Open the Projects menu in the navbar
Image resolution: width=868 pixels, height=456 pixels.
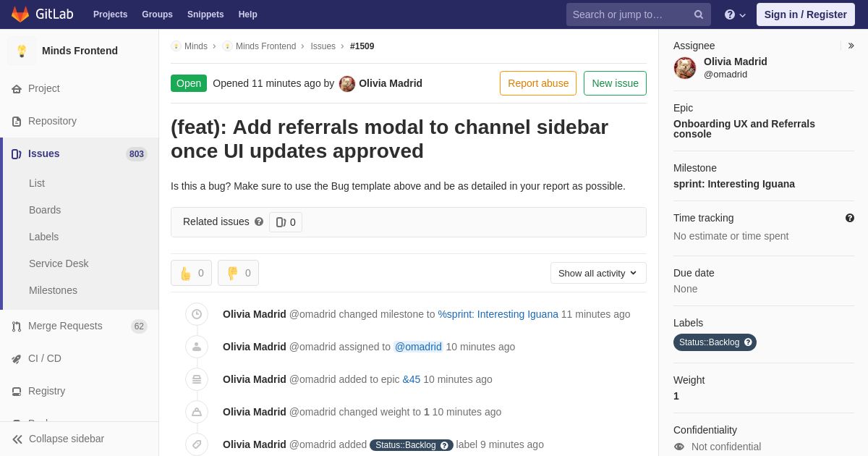tap(110, 14)
